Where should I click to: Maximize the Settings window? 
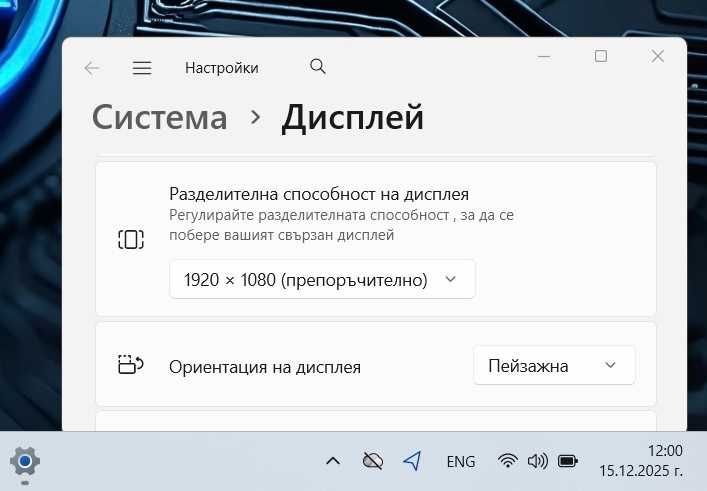coord(601,56)
